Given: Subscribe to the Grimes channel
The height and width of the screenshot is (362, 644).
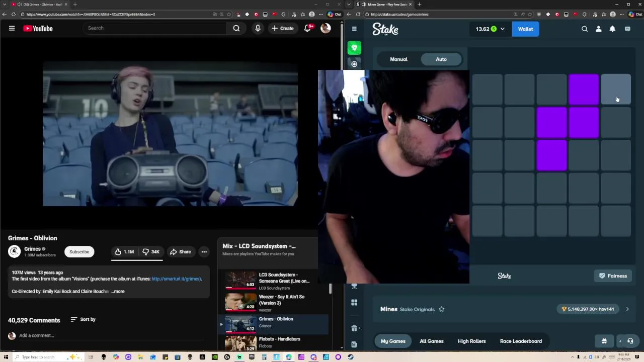Looking at the screenshot, I should [79, 252].
